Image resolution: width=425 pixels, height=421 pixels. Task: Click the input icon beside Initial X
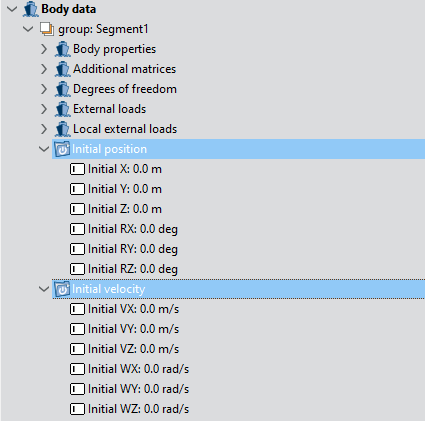(77, 169)
